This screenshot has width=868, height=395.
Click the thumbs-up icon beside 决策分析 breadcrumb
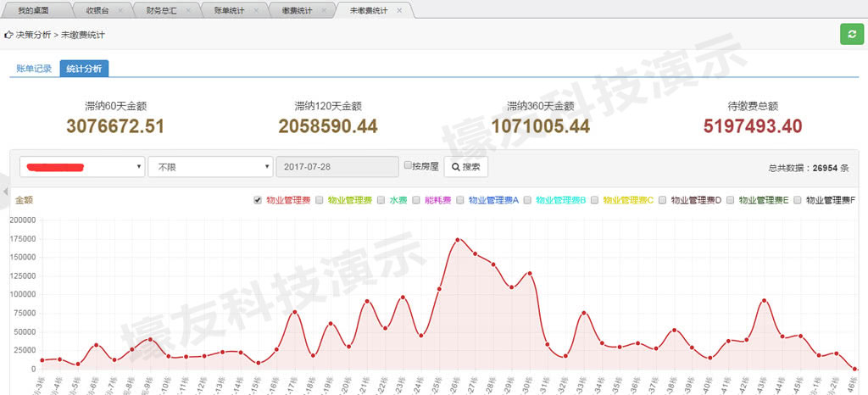tap(8, 36)
